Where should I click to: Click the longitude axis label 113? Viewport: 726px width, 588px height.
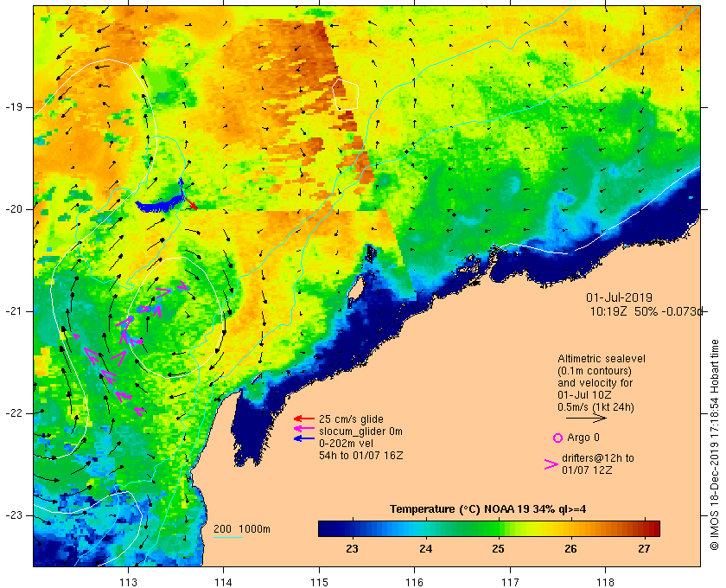pyautogui.click(x=128, y=582)
